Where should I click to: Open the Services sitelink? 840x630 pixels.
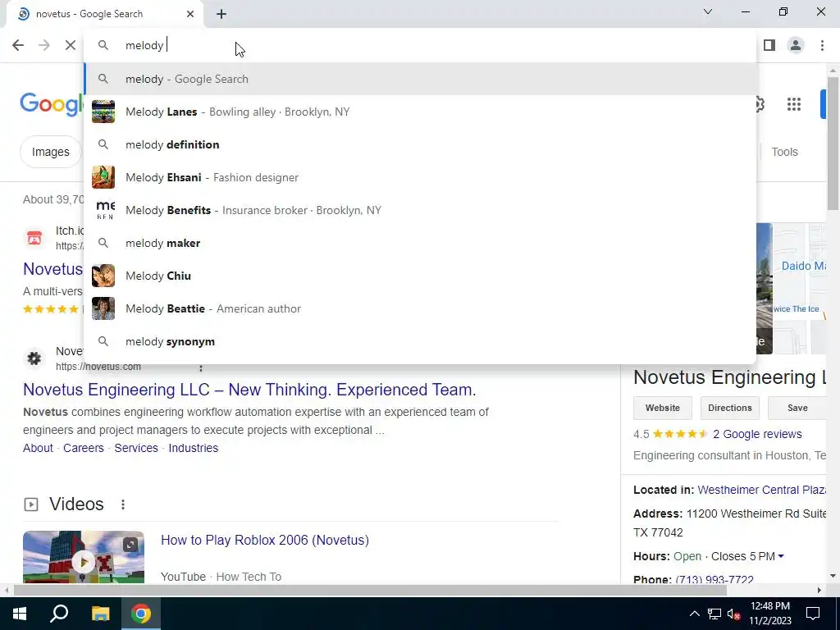[136, 448]
